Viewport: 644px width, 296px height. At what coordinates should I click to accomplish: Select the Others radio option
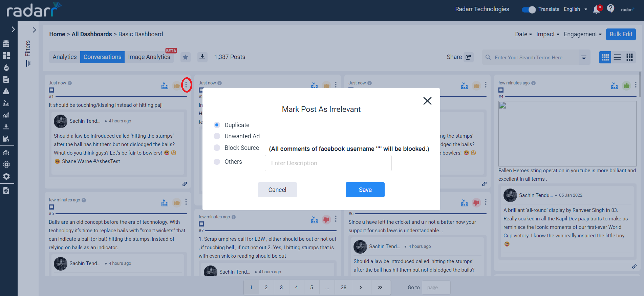(x=217, y=161)
